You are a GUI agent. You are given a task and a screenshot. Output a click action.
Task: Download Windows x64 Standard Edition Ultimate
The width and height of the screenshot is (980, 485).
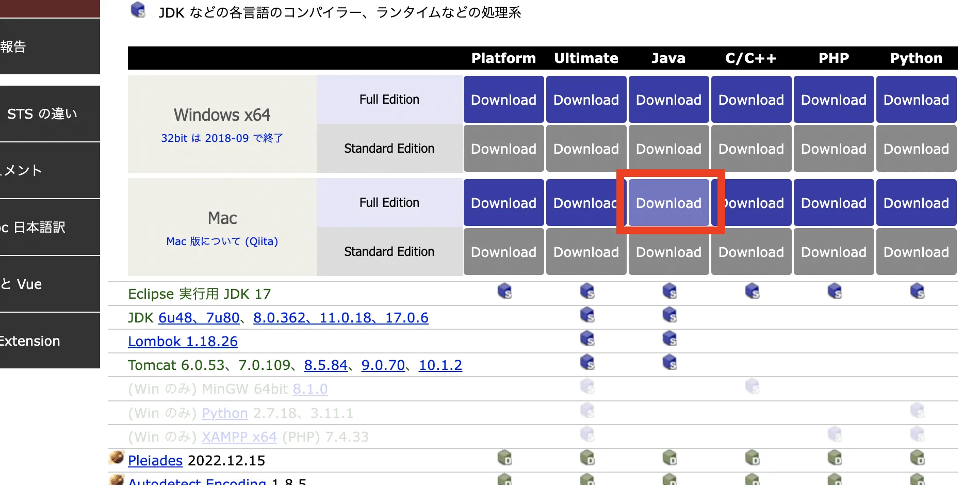[586, 149]
